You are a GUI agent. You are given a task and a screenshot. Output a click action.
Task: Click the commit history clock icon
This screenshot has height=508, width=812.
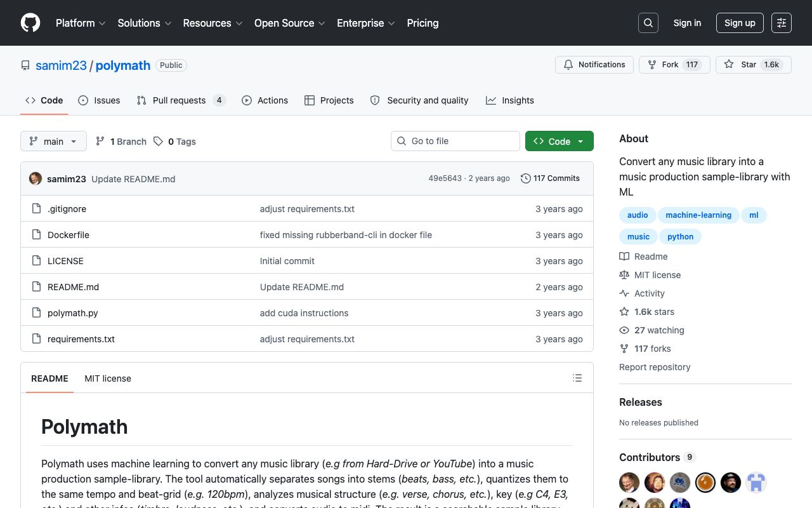coord(526,178)
